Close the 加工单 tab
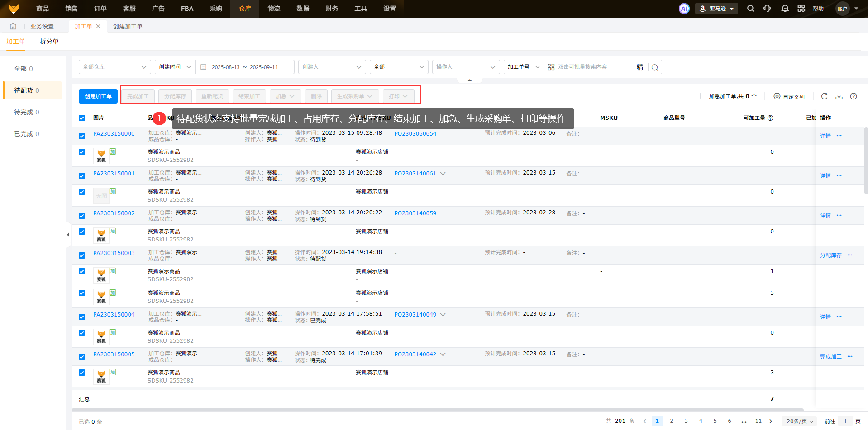 click(98, 26)
